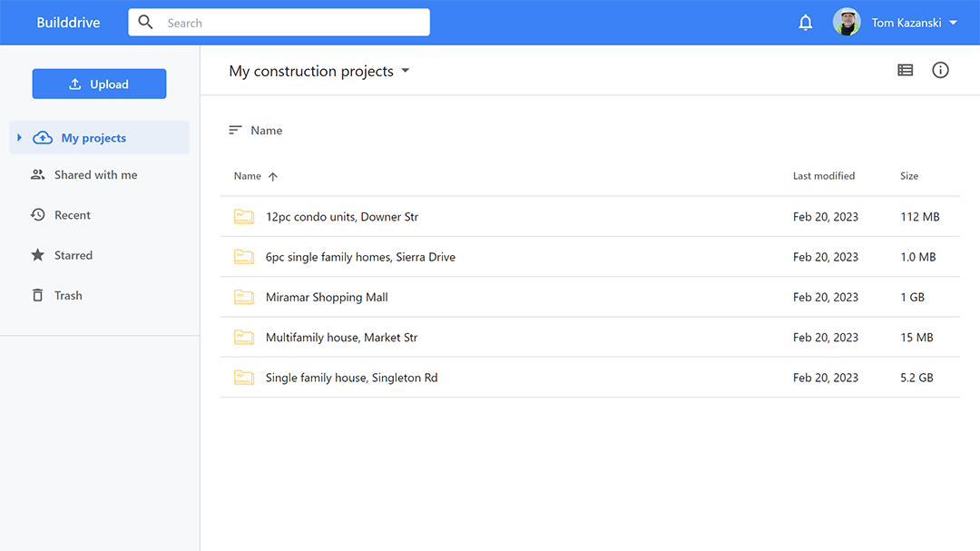The height and width of the screenshot is (551, 980).
Task: Open the info details icon
Action: [940, 70]
